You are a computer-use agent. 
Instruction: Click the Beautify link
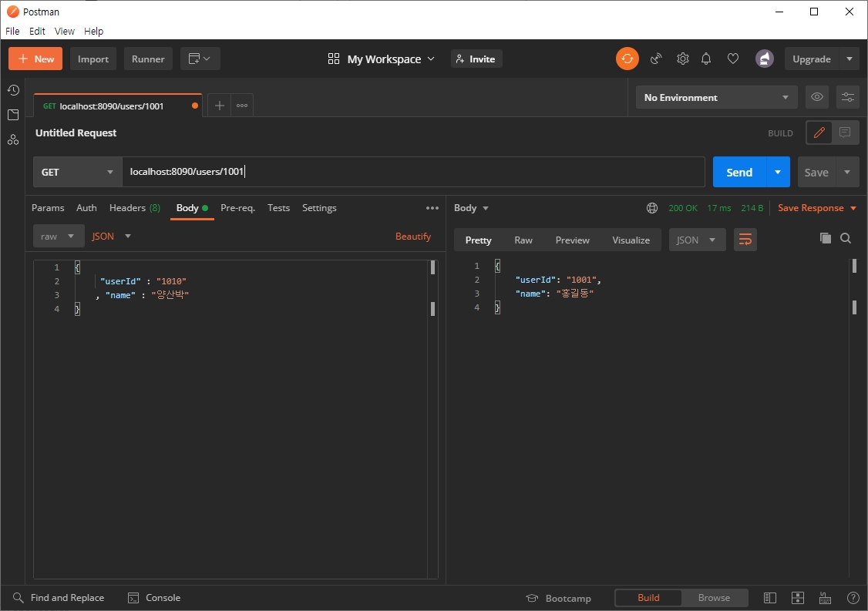413,237
